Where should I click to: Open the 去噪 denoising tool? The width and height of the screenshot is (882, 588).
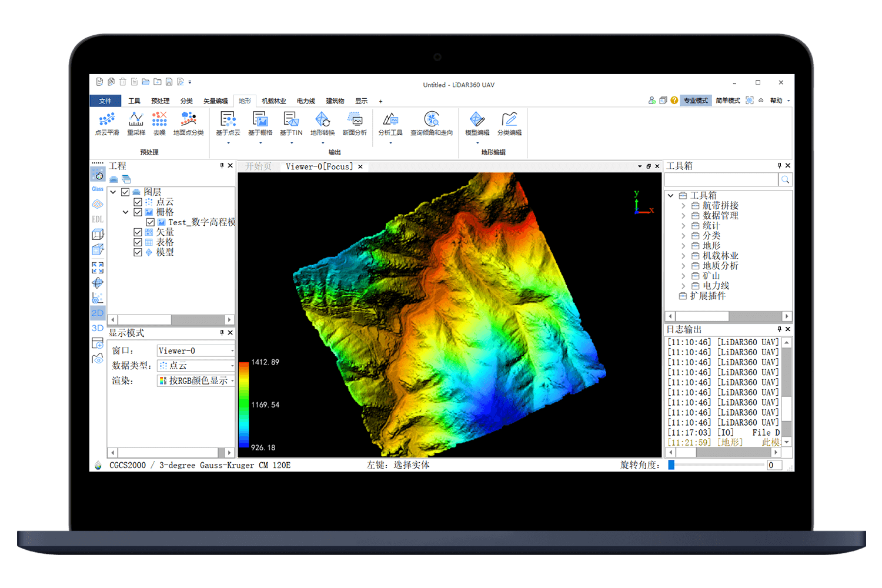159,124
